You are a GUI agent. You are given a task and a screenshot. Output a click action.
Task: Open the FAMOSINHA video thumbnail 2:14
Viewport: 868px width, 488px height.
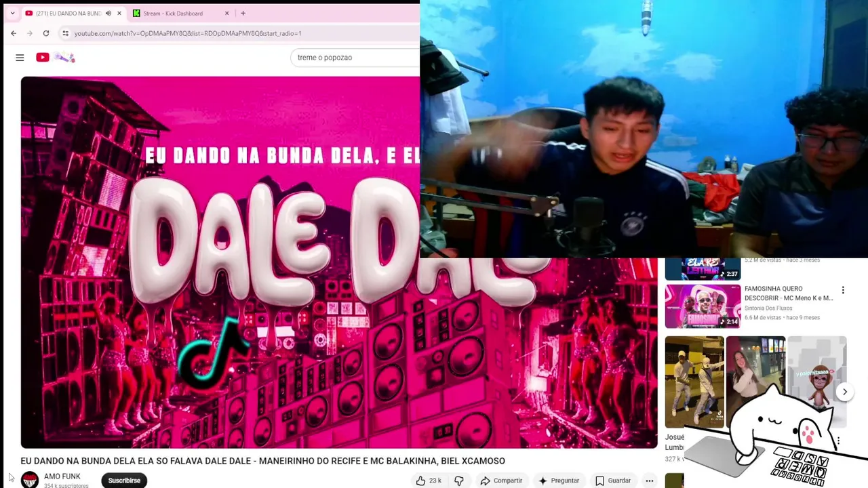703,306
